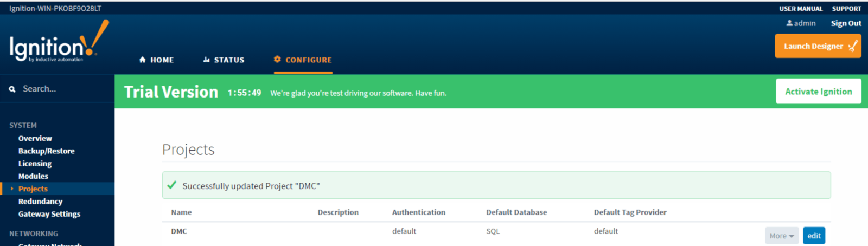Select Projects in sidebar
This screenshot has height=246, width=868.
(x=33, y=189)
